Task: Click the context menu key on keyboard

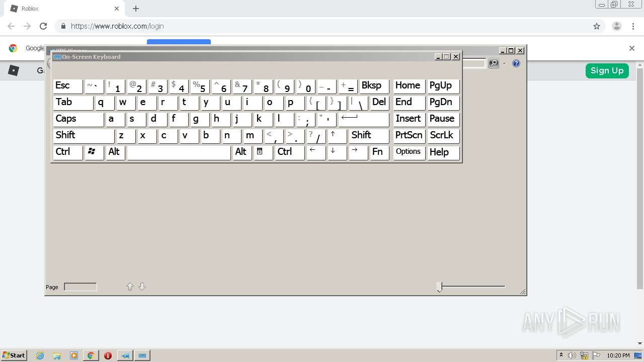Action: pyautogui.click(x=263, y=152)
